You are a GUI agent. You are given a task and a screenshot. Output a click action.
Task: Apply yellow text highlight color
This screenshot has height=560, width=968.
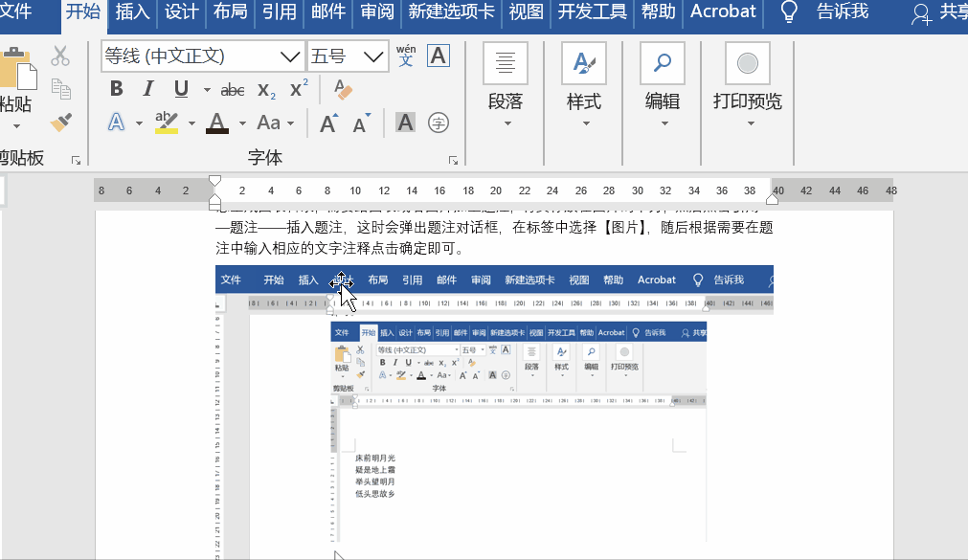[166, 123]
